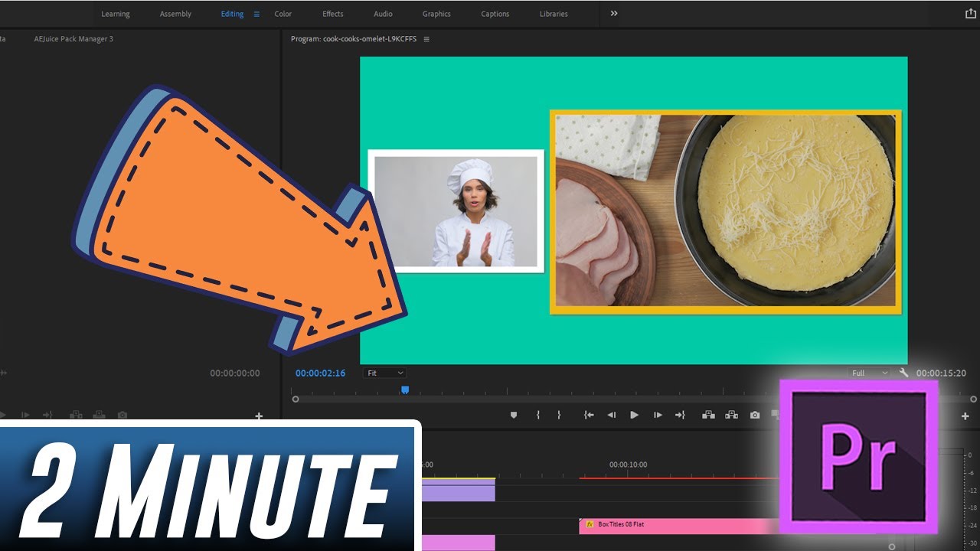Select the omelet video in Program monitor
This screenshot has height=551, width=980.
click(725, 212)
